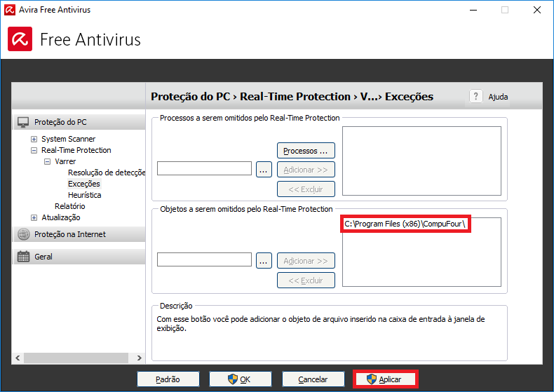Select Heurística in the tree

click(x=84, y=195)
